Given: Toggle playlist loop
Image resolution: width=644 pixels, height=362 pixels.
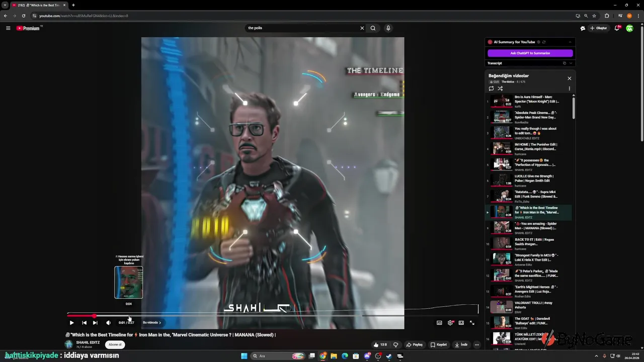Looking at the screenshot, I should pyautogui.click(x=491, y=88).
